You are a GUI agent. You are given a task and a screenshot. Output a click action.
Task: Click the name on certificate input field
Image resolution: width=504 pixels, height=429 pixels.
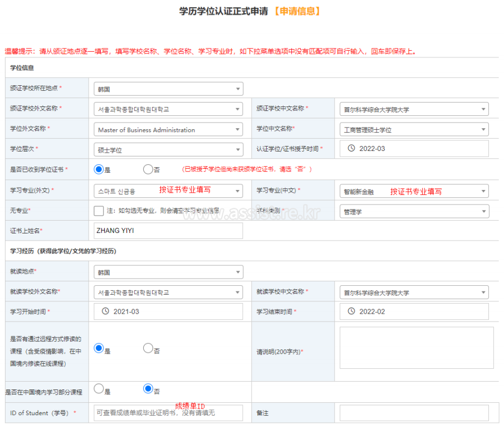[x=168, y=231]
